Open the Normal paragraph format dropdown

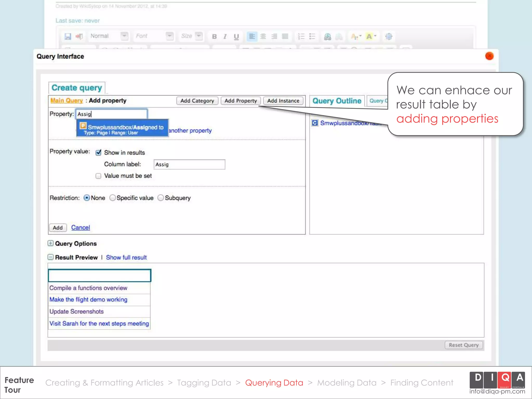pyautogui.click(x=109, y=36)
